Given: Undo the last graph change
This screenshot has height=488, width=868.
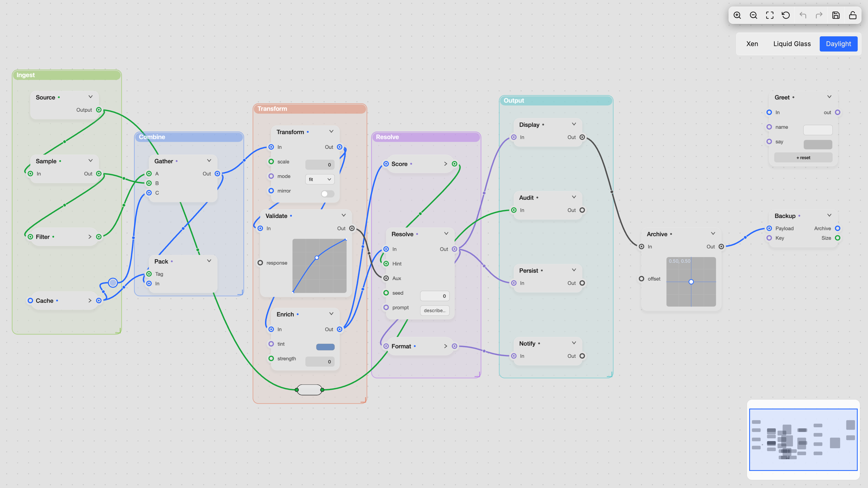Looking at the screenshot, I should (x=803, y=15).
